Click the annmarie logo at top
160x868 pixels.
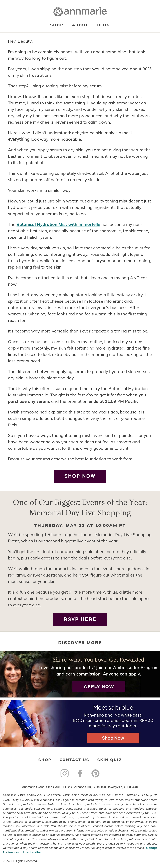80,11
